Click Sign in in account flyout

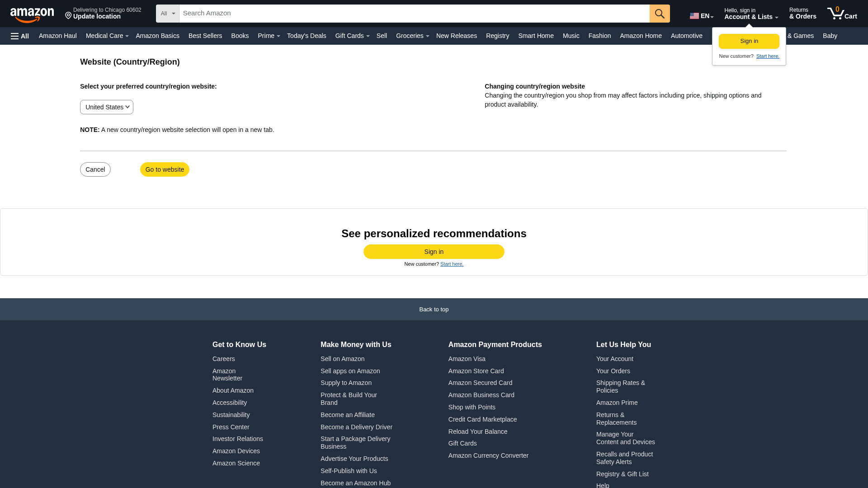(x=749, y=41)
